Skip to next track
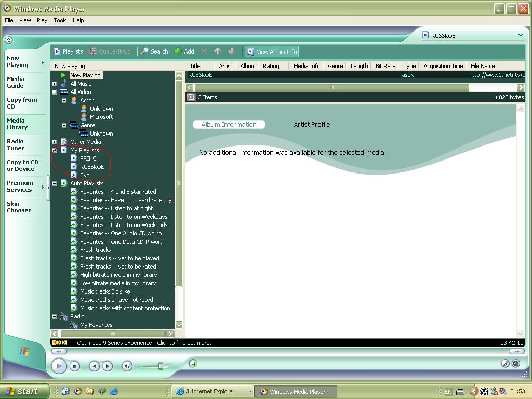Screen dimensions: 532x399 point(108,366)
